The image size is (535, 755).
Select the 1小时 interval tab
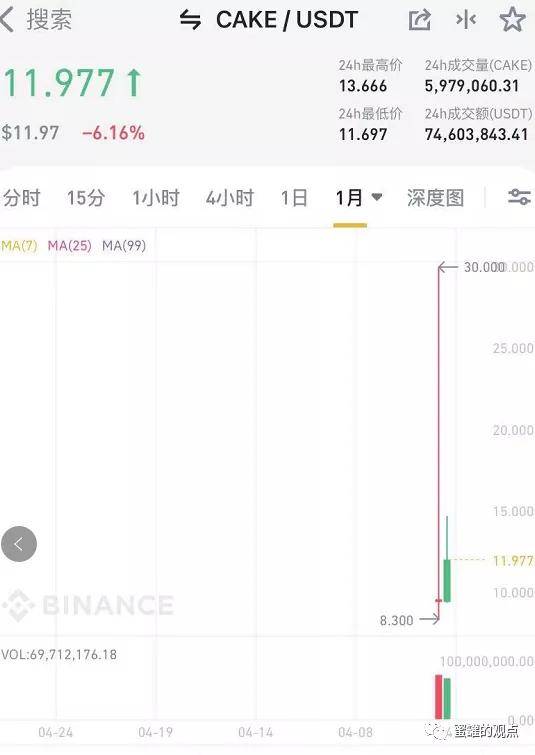[156, 198]
